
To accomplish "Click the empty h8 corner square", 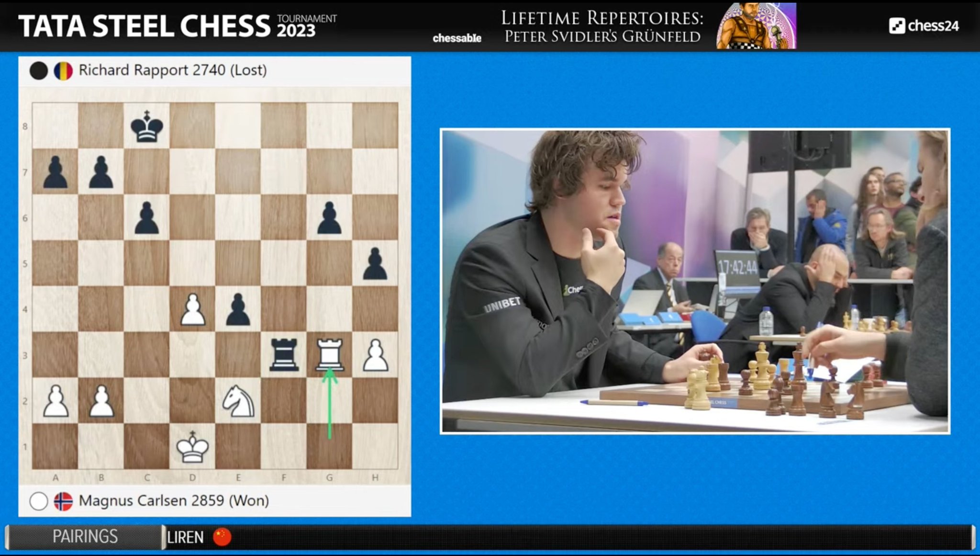I will point(375,126).
